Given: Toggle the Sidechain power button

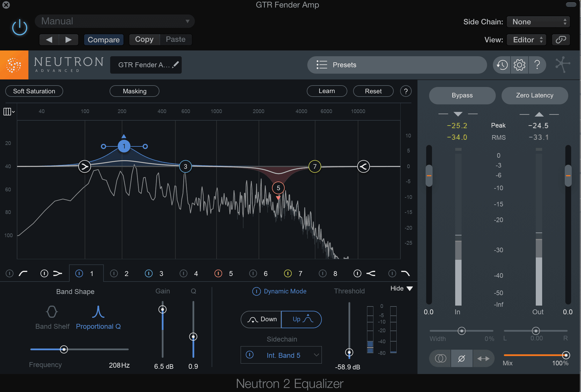Looking at the screenshot, I should point(250,355).
